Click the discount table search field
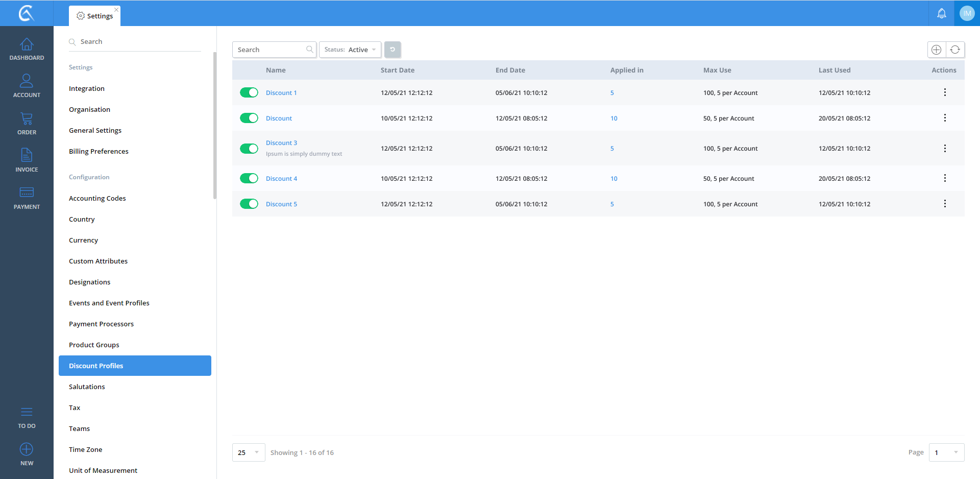The width and height of the screenshot is (980, 479). [271, 50]
